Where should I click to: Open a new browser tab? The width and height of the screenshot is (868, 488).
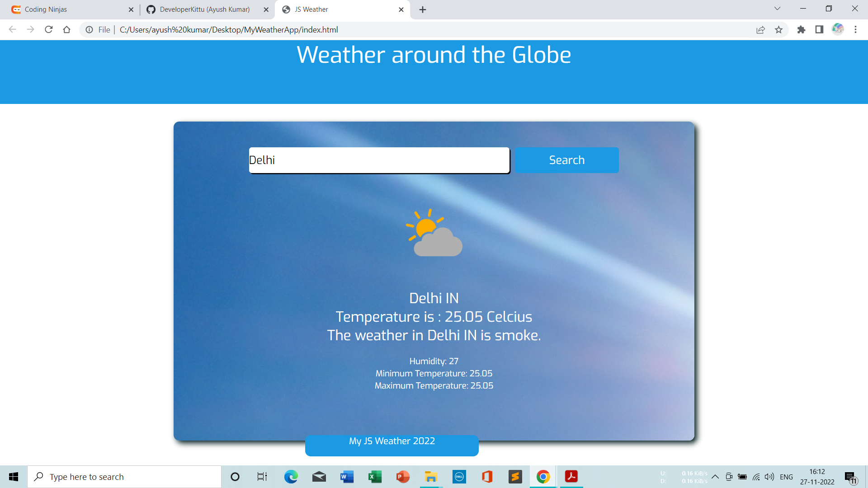(423, 9)
